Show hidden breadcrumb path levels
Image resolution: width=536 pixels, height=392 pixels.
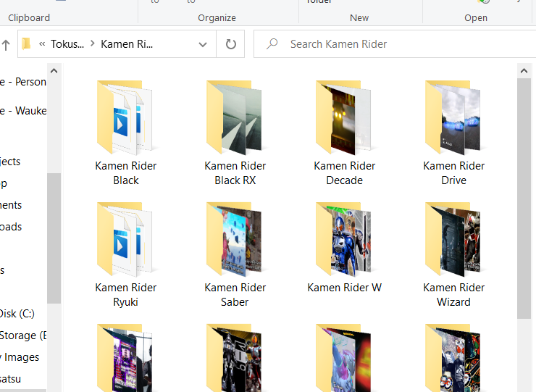point(42,43)
